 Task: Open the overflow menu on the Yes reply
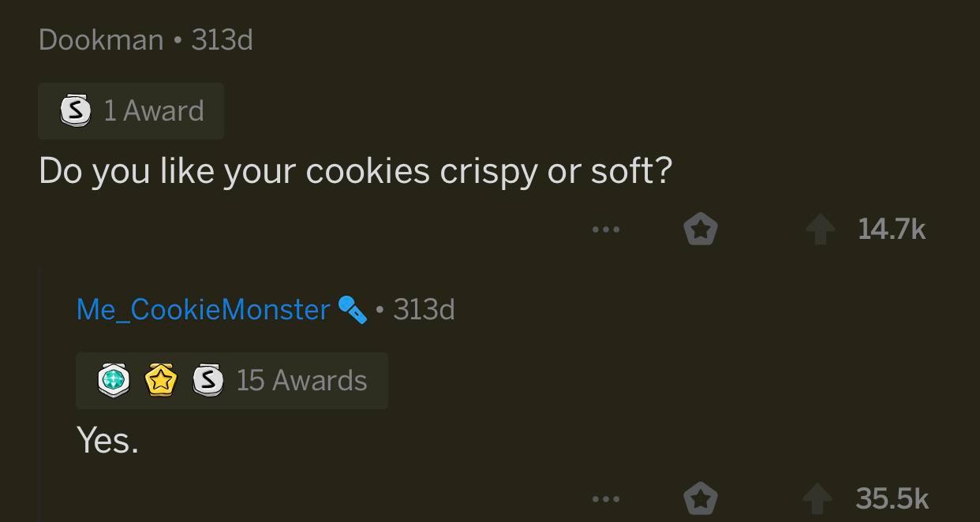pos(604,498)
